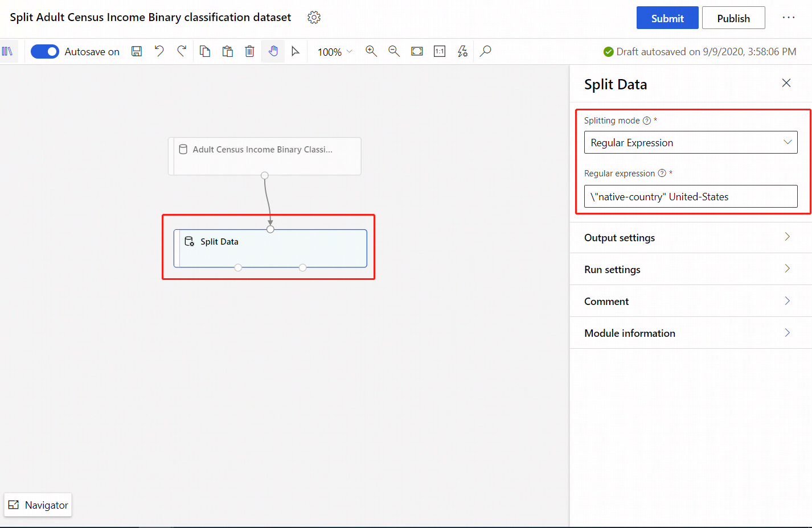Click the Undo arrow icon
Image resolution: width=812 pixels, height=528 pixels.
(x=159, y=52)
